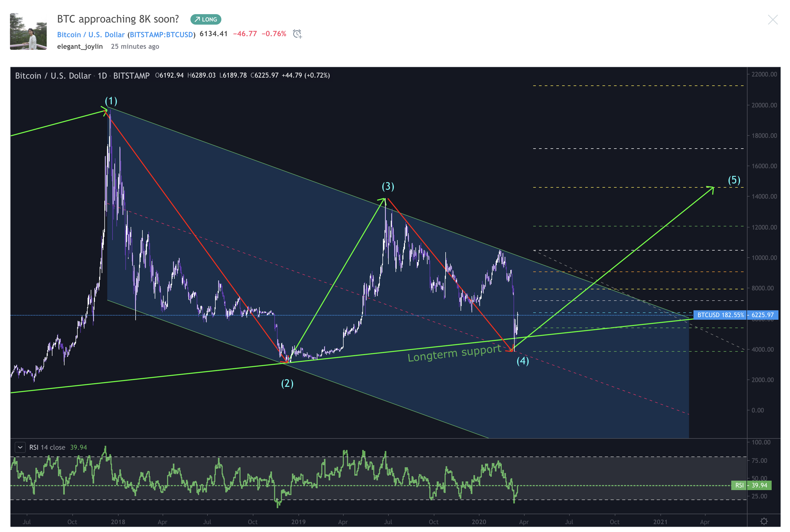
Task: Click the green LONG badge
Action: 206,19
